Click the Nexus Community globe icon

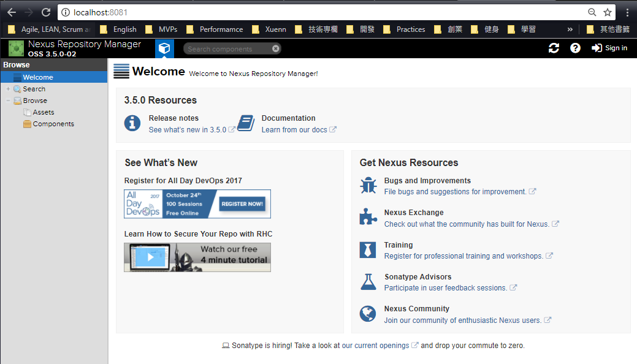click(x=368, y=314)
